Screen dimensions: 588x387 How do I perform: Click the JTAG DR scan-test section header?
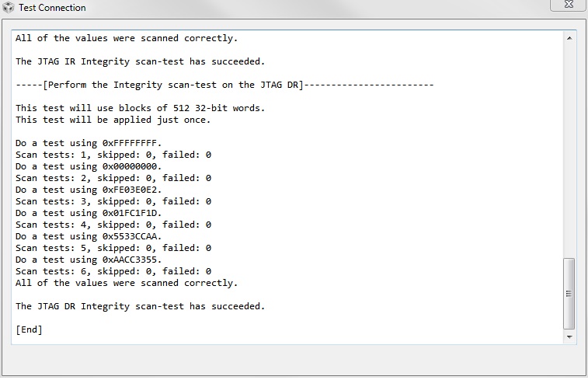224,85
